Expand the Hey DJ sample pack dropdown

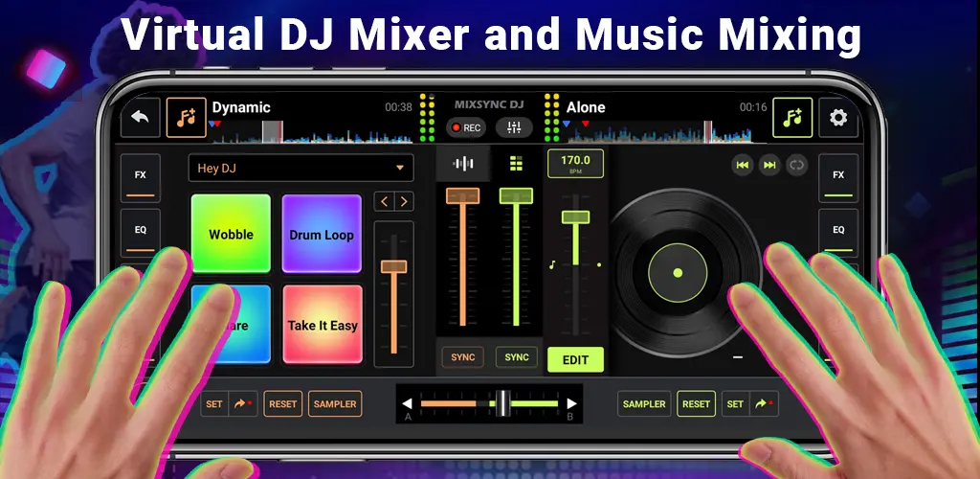[301, 168]
